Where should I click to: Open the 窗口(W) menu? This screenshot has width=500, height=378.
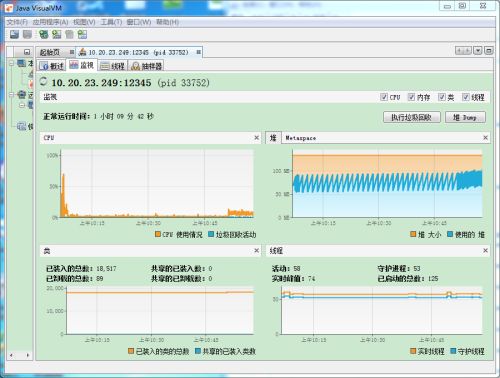coord(139,22)
